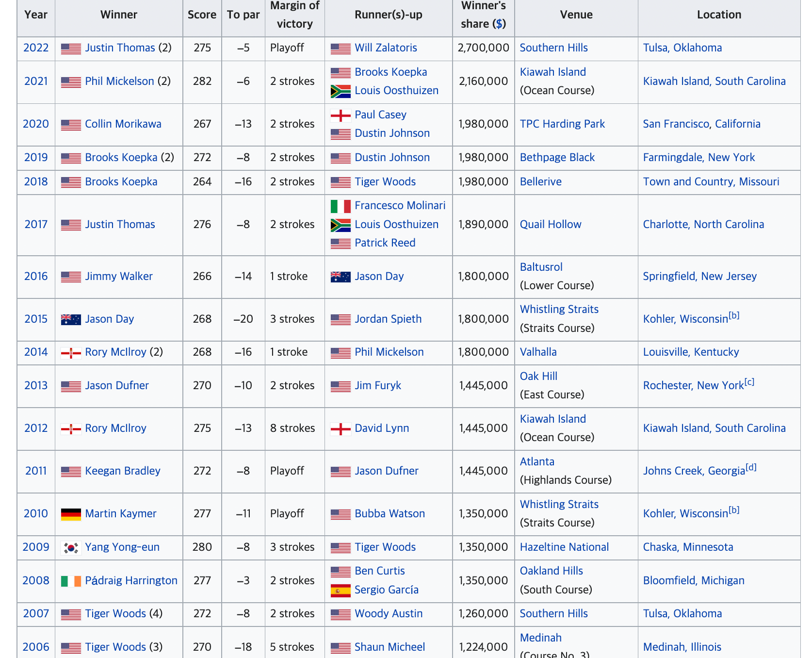Click the US flag beside Will Zalatoris
The width and height of the screenshot is (812, 658).
(x=341, y=49)
